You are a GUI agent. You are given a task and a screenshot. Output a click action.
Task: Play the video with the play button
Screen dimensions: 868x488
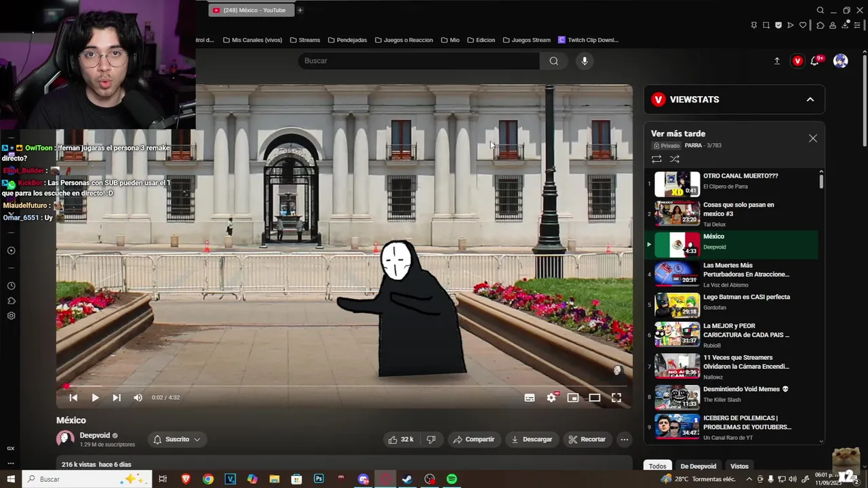[x=95, y=398]
